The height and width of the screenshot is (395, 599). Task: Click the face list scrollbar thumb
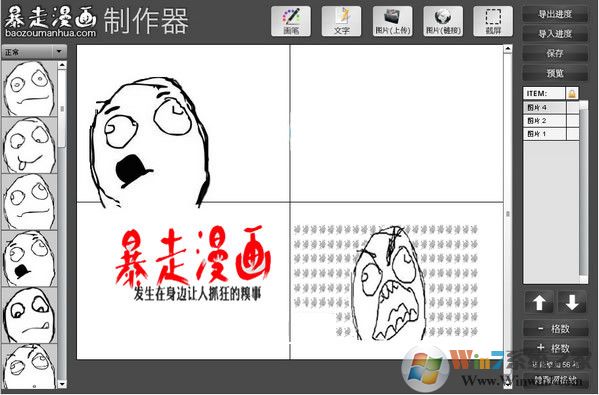tap(62, 109)
